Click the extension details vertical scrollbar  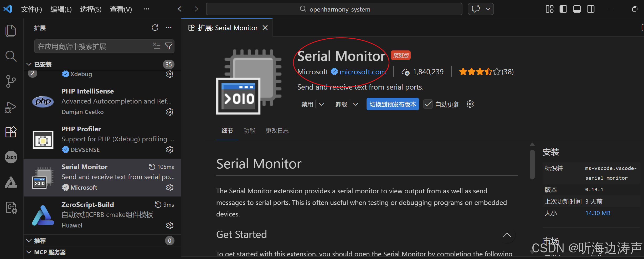[x=532, y=164]
